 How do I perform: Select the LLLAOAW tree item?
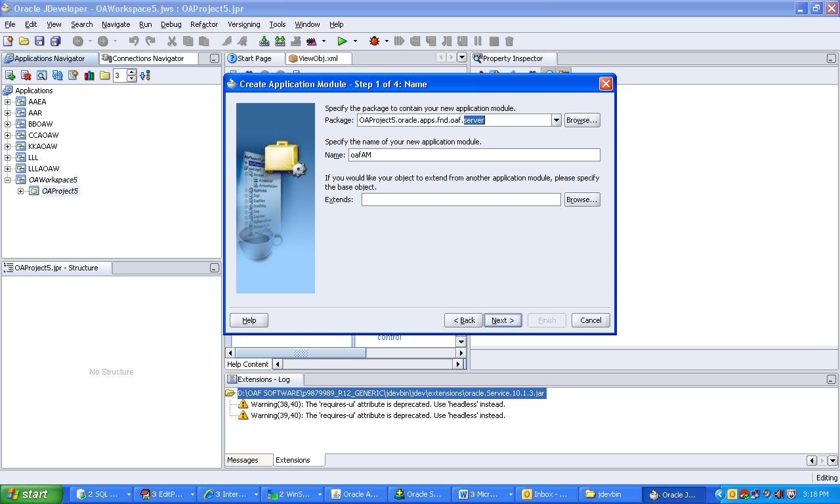[x=44, y=169]
